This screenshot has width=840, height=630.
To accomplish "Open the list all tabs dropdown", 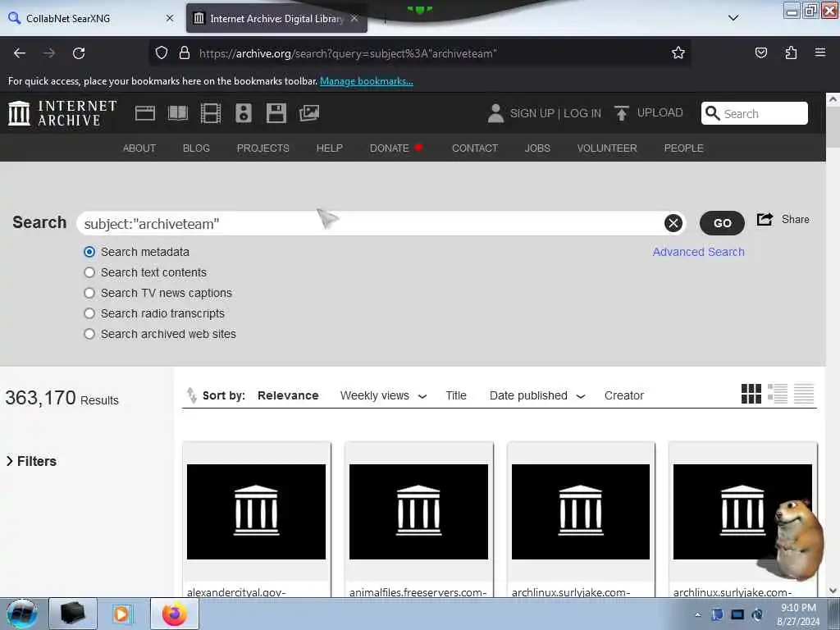I will (733, 18).
